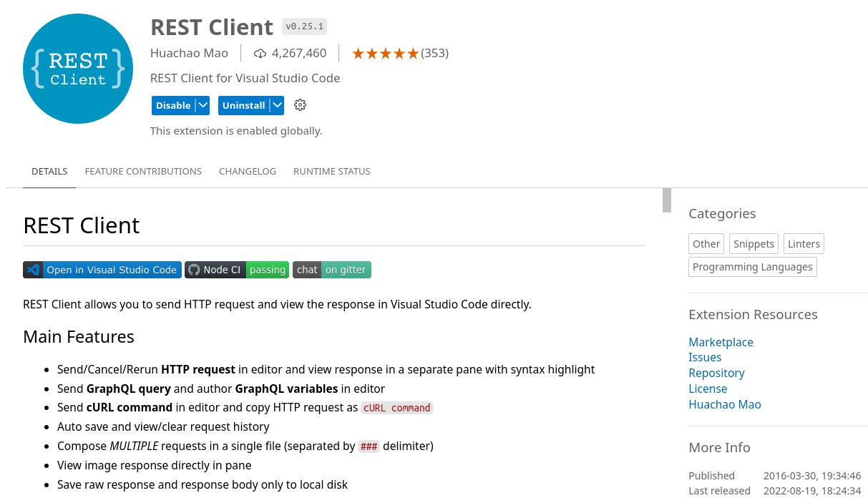Click the REST Client extension logo
This screenshot has width=868, height=498.
(x=78, y=69)
